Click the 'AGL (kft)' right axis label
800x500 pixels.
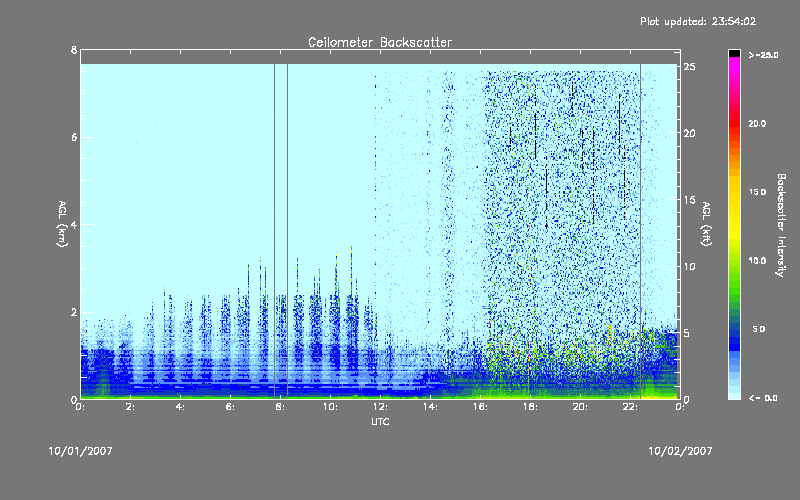(706, 224)
